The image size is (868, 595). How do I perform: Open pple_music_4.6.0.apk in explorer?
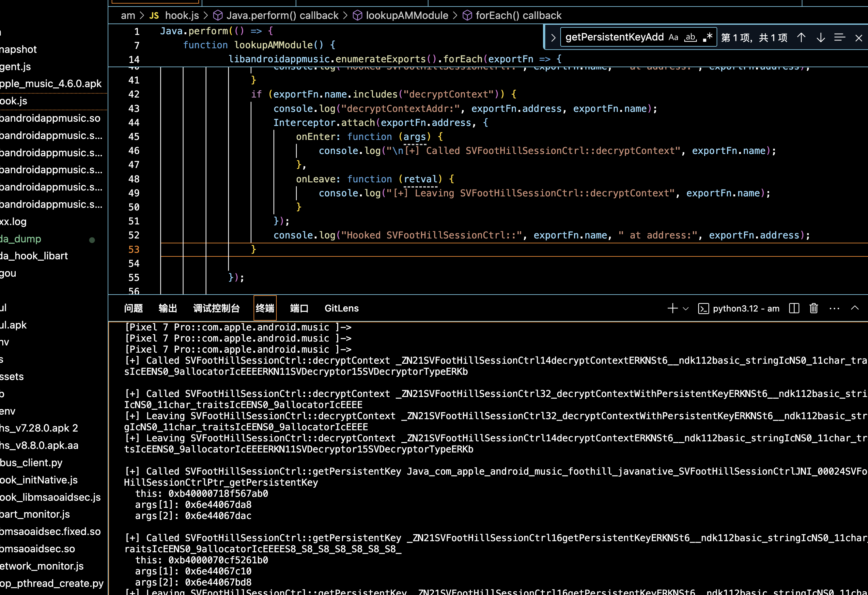click(51, 84)
